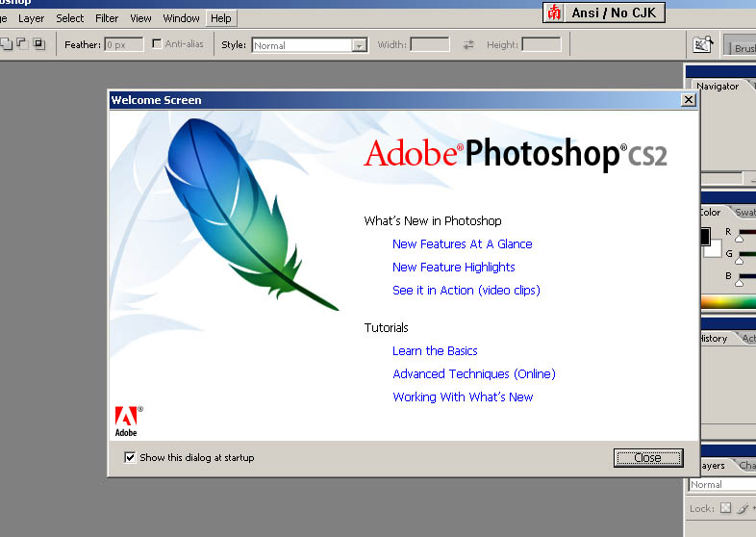756x537 pixels.
Task: Toggle the lock transparent pixels icon in Layers
Action: (725, 507)
